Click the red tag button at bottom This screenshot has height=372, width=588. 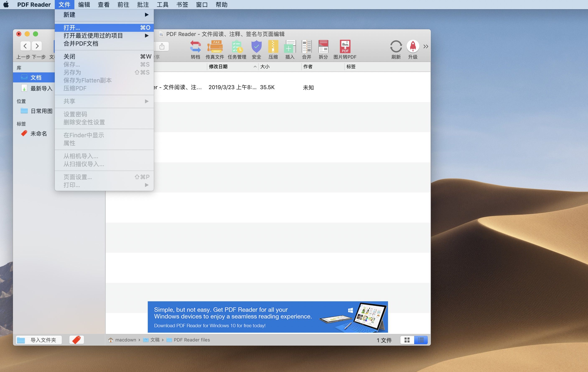click(x=76, y=340)
